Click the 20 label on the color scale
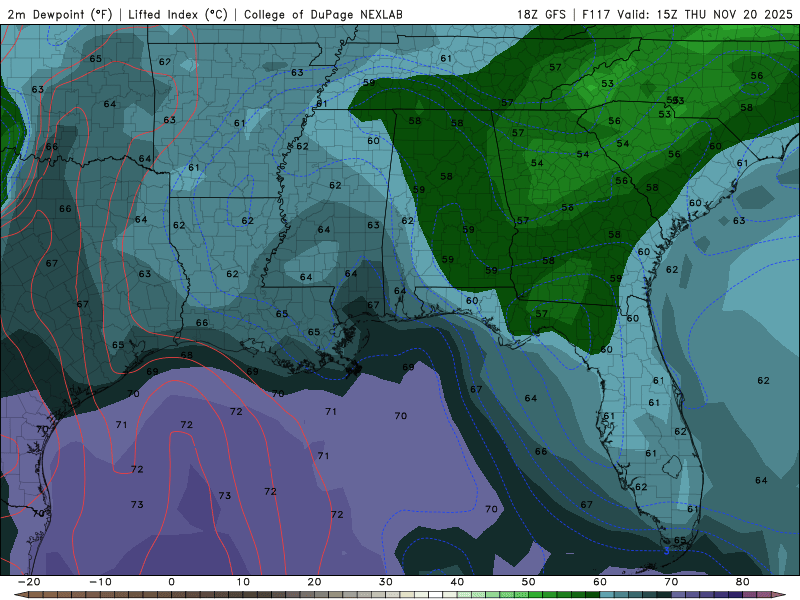This screenshot has height=600, width=800. coord(314,582)
